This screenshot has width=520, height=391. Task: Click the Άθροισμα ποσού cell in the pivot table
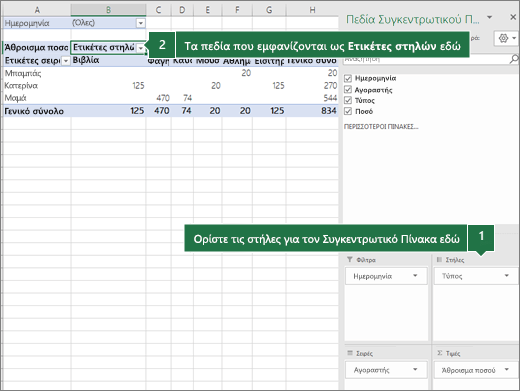pyautogui.click(x=36, y=48)
